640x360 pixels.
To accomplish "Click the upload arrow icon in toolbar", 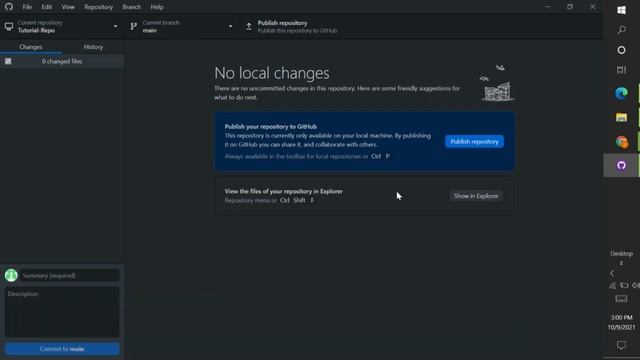I will 249,27.
